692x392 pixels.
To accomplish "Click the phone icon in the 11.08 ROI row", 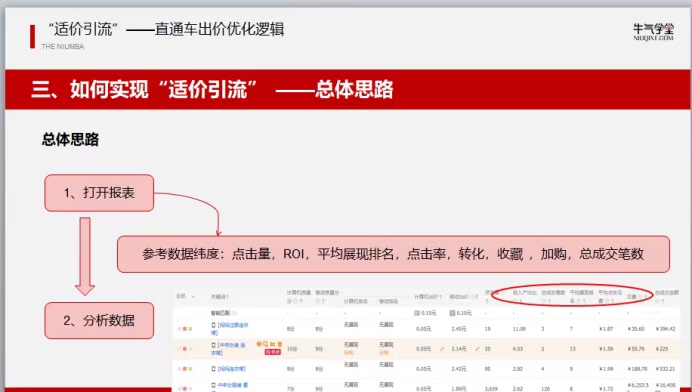I will [x=214, y=325].
